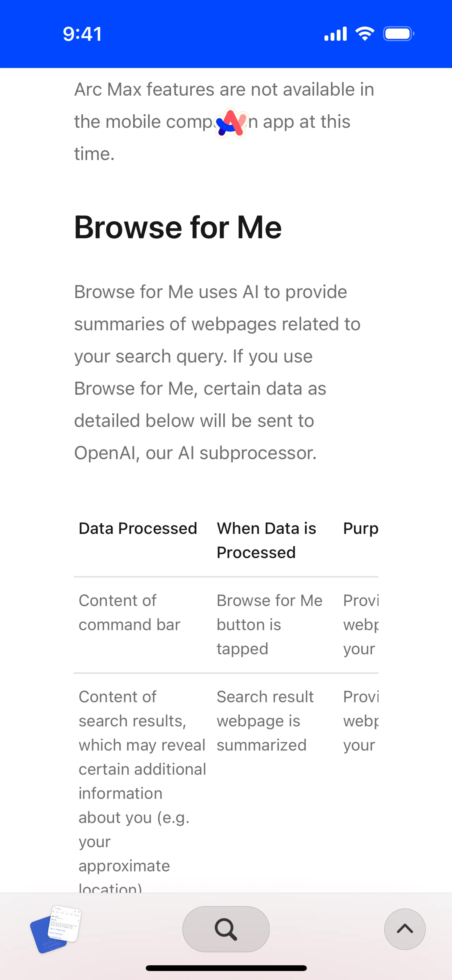Click the first row's truncated "Provi" purpose cell
This screenshot has height=980, width=452.
tap(360, 624)
